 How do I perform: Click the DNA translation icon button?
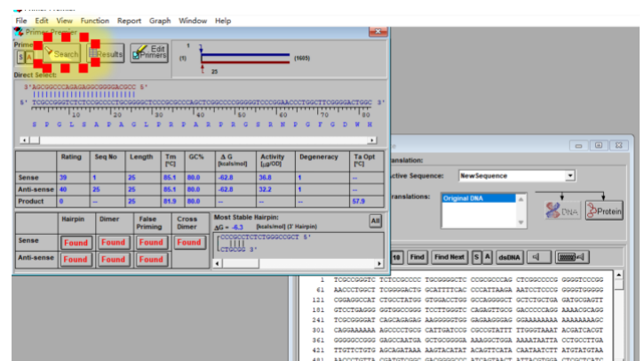[562, 211]
